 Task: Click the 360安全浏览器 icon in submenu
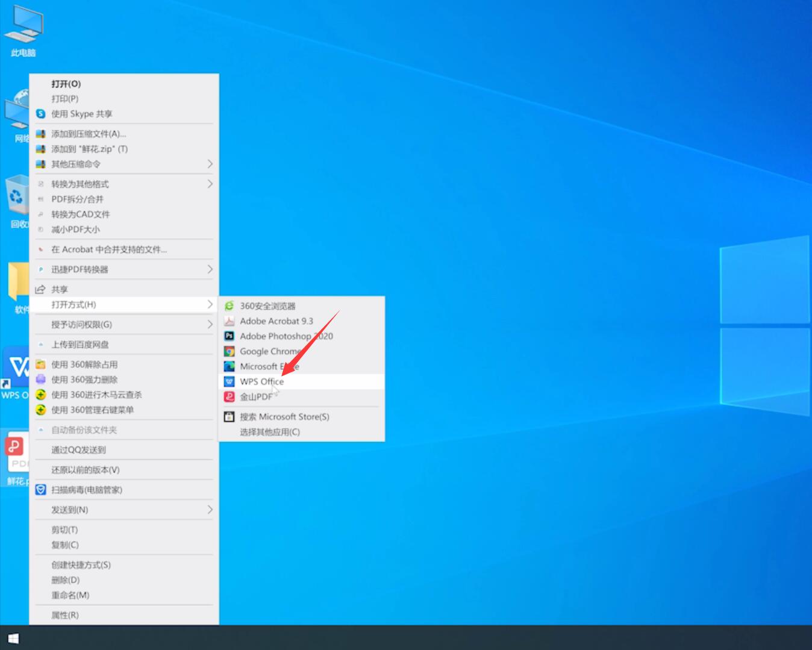229,306
